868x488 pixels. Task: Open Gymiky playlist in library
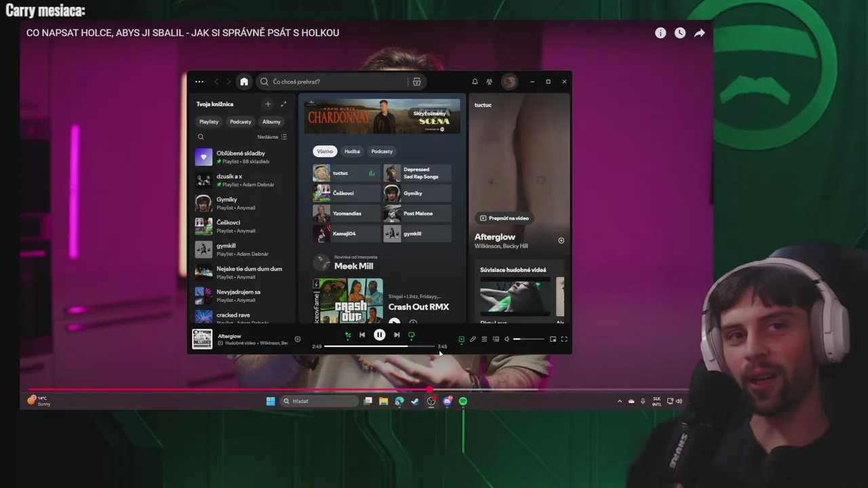[242, 203]
